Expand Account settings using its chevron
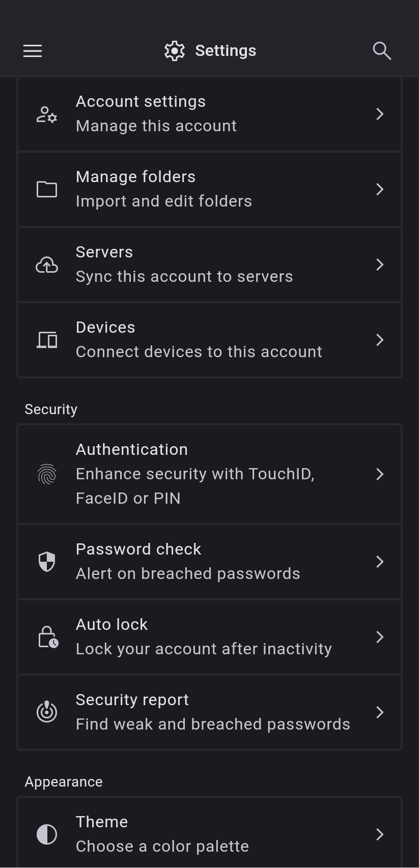Screen dimensions: 419x868 click(380, 114)
